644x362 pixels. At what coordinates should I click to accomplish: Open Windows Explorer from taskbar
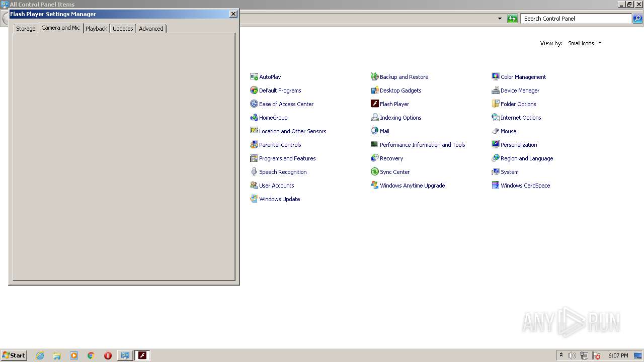[x=57, y=355]
